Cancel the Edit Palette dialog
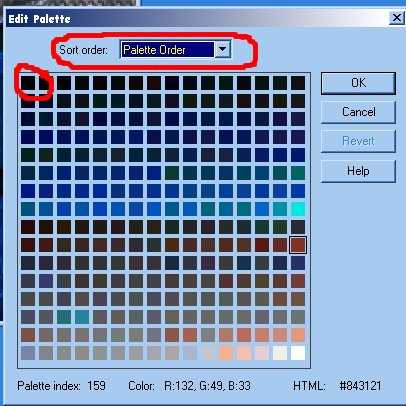This screenshot has height=406, width=406. pos(358,112)
